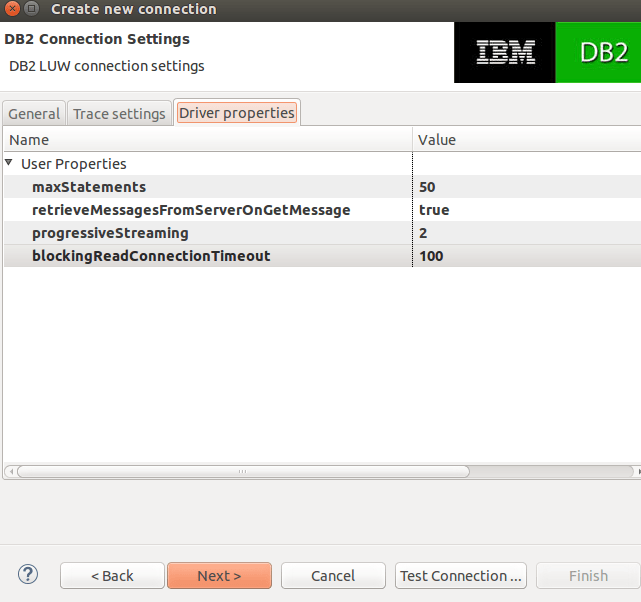Open the Trace settings tab
Viewport: 641px width, 602px height.
point(119,114)
